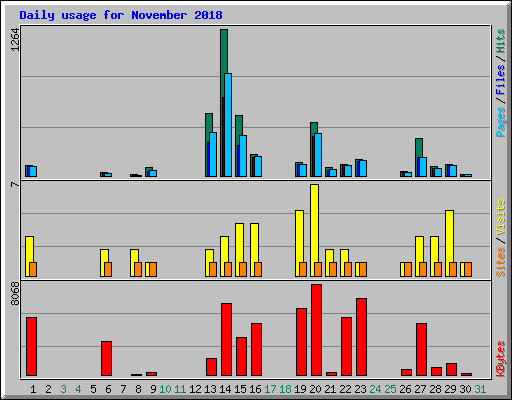
Task: Select green day label 31
Action: [480, 389]
